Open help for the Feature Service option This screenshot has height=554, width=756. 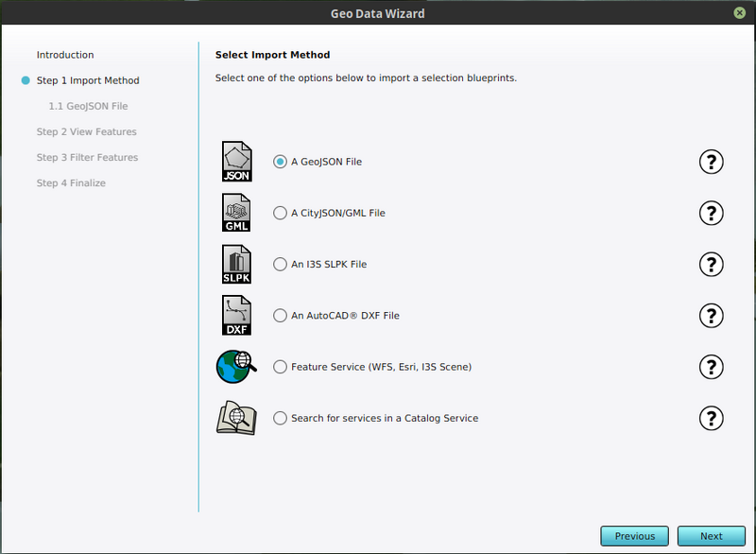pos(712,367)
